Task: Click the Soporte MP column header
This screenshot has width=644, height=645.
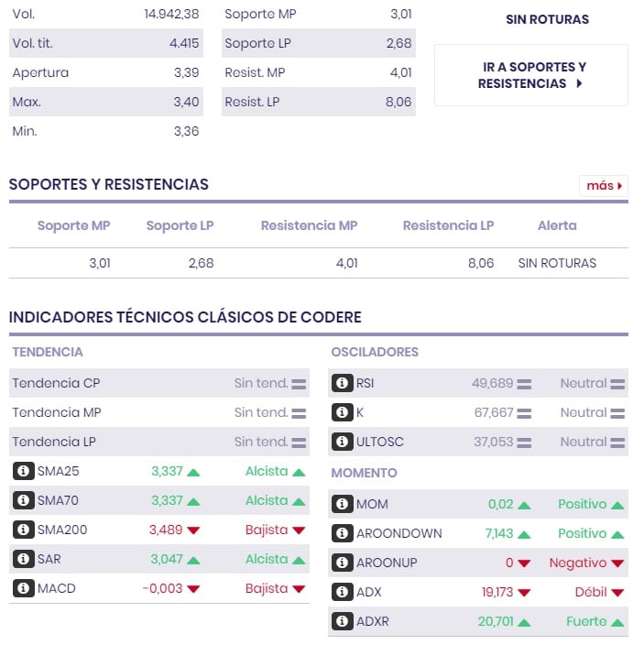Action: pyautogui.click(x=73, y=225)
